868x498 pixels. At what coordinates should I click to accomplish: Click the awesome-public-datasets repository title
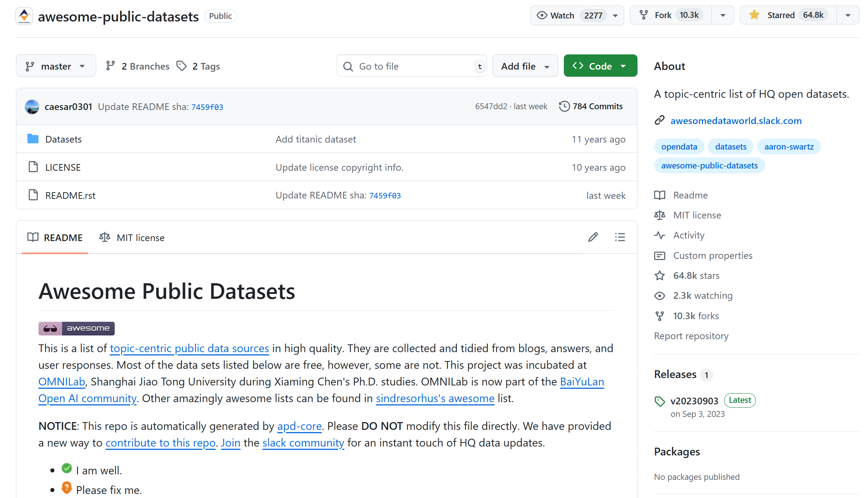118,16
